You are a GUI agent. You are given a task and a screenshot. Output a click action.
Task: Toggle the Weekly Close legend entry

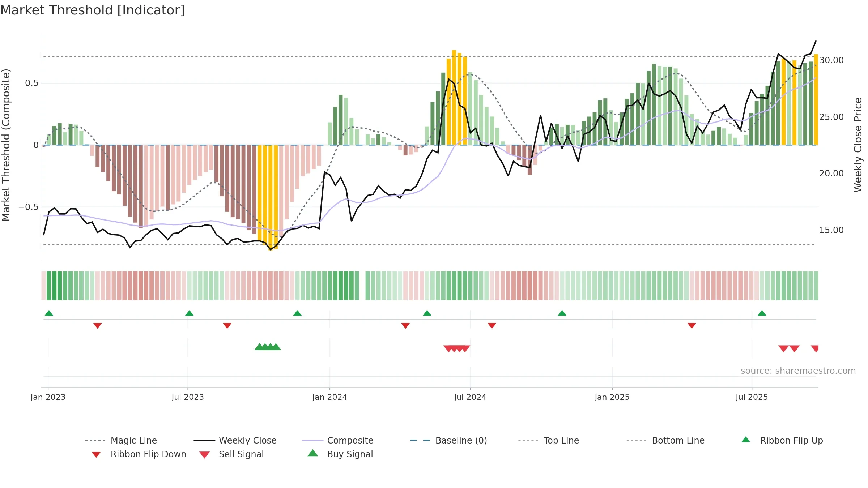point(235,440)
